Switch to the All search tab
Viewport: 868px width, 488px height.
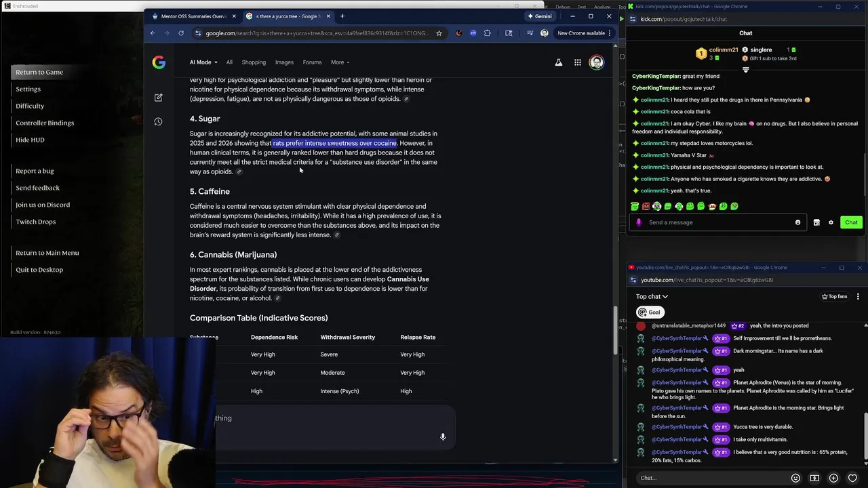point(229,62)
